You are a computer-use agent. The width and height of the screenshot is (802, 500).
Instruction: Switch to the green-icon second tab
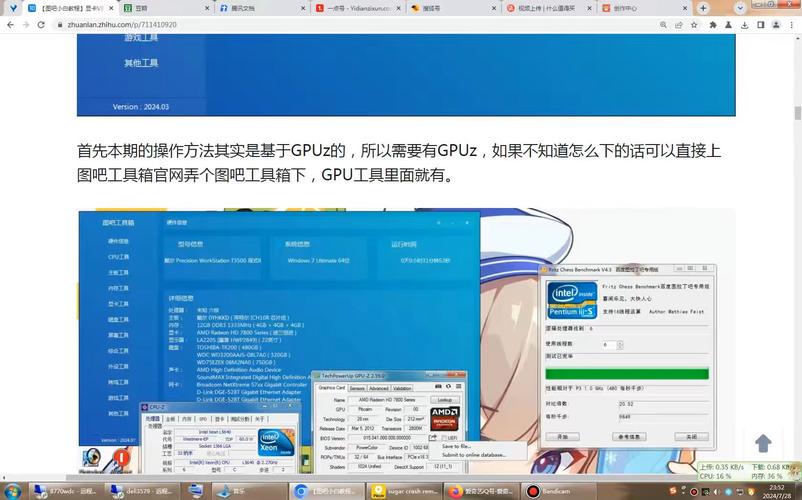tap(168, 8)
